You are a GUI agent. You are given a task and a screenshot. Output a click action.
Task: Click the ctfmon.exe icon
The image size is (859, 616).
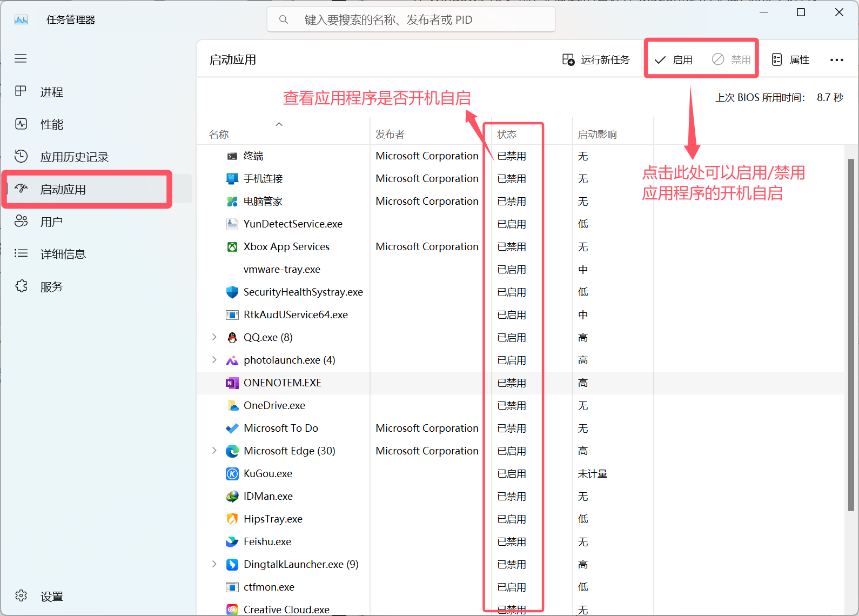232,587
